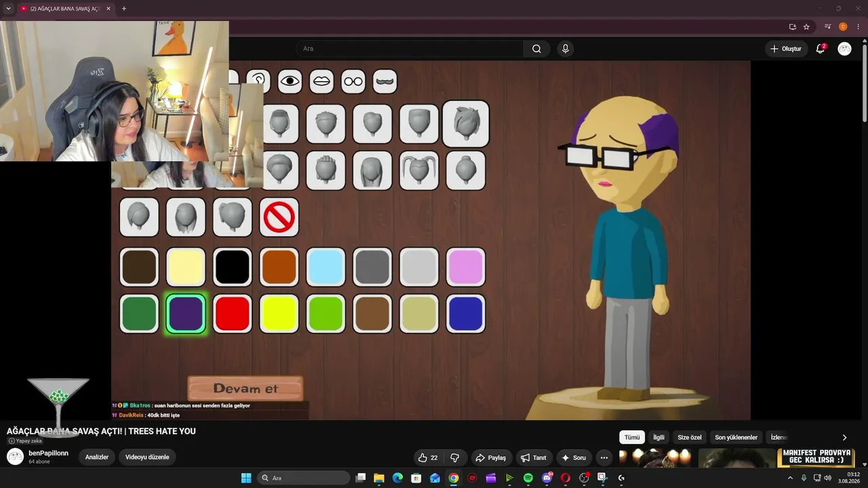Click the Windows Start button
Image resolution: width=868 pixels, height=488 pixels.
click(246, 478)
